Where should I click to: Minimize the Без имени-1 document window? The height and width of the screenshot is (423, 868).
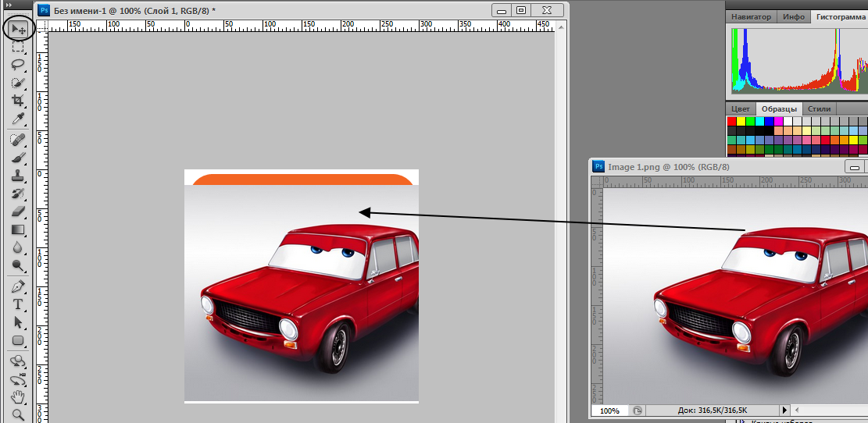(x=502, y=10)
